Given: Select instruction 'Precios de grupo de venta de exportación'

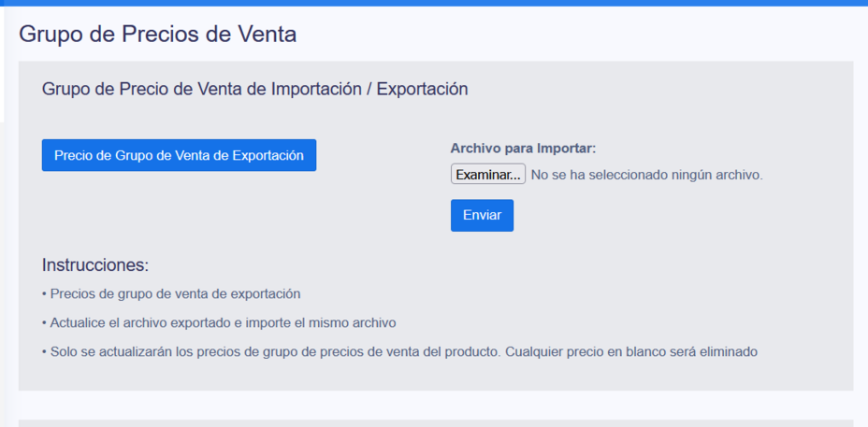Looking at the screenshot, I should 176,294.
